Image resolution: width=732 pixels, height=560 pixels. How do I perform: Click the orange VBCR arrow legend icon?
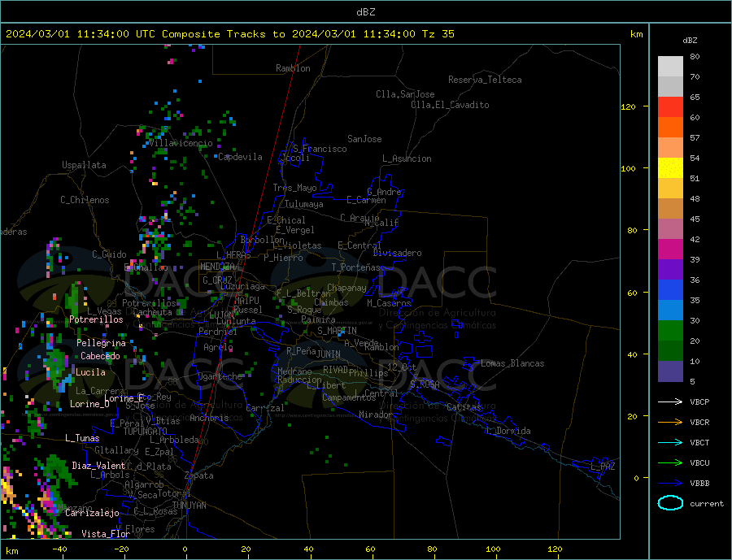click(x=670, y=423)
